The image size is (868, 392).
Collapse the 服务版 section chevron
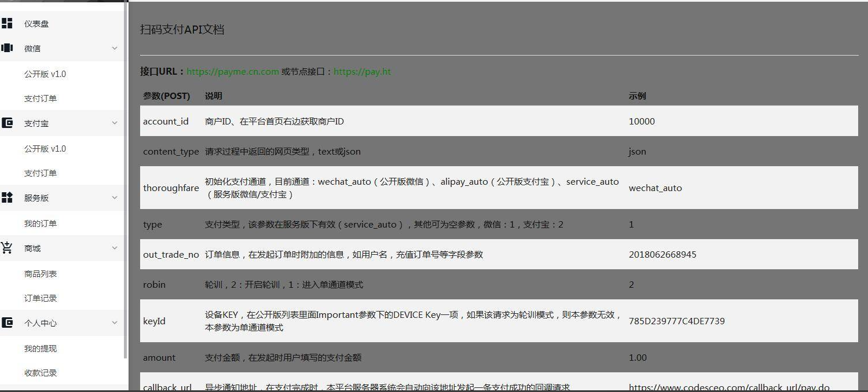(115, 197)
